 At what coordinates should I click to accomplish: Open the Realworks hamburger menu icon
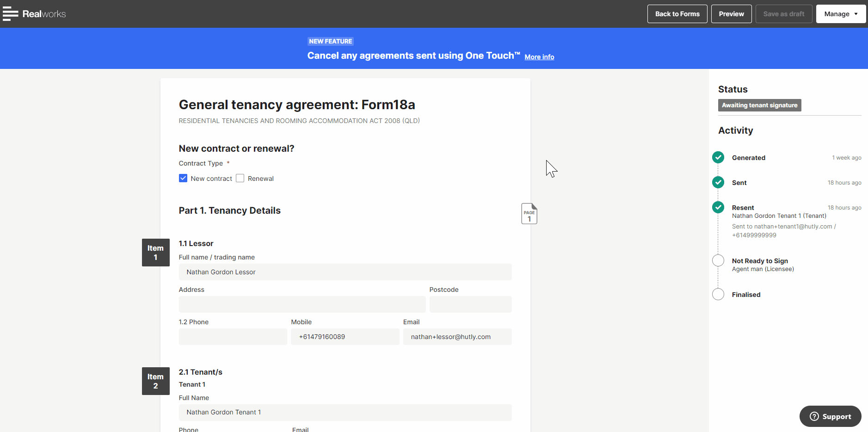coord(10,14)
